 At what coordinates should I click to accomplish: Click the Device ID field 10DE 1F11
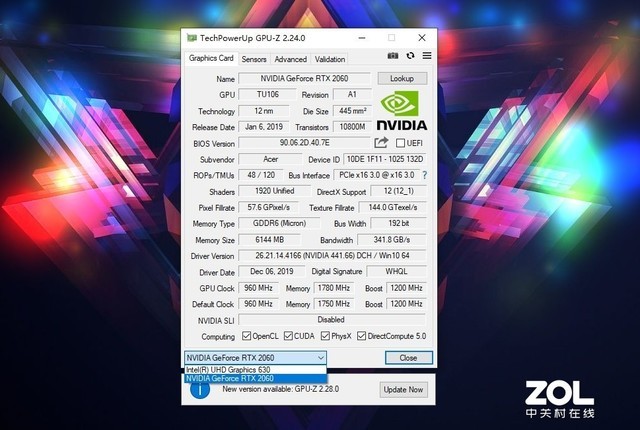pos(385,159)
